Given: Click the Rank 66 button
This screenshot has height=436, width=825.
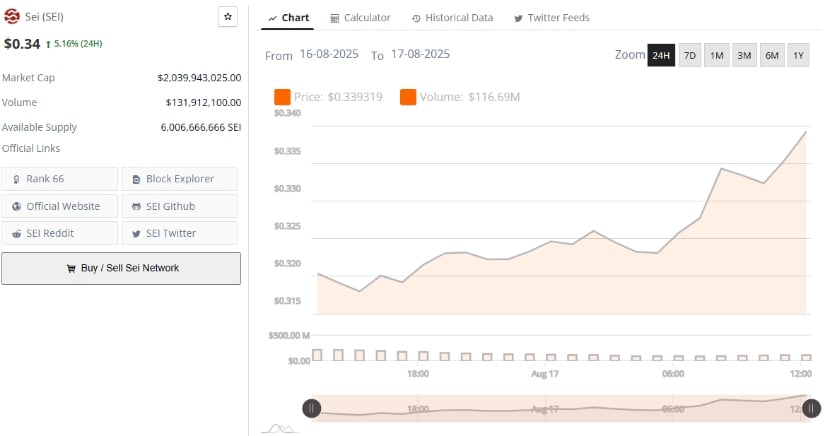Looking at the screenshot, I should (x=59, y=179).
